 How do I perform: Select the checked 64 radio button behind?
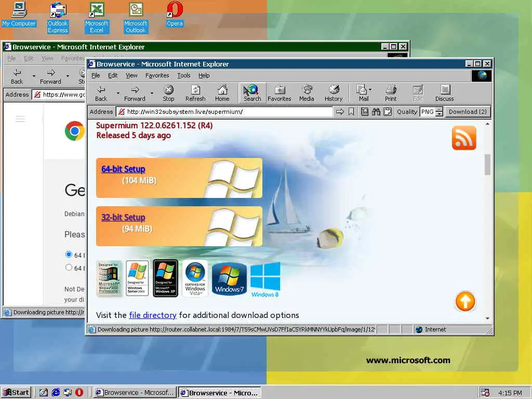click(x=69, y=254)
